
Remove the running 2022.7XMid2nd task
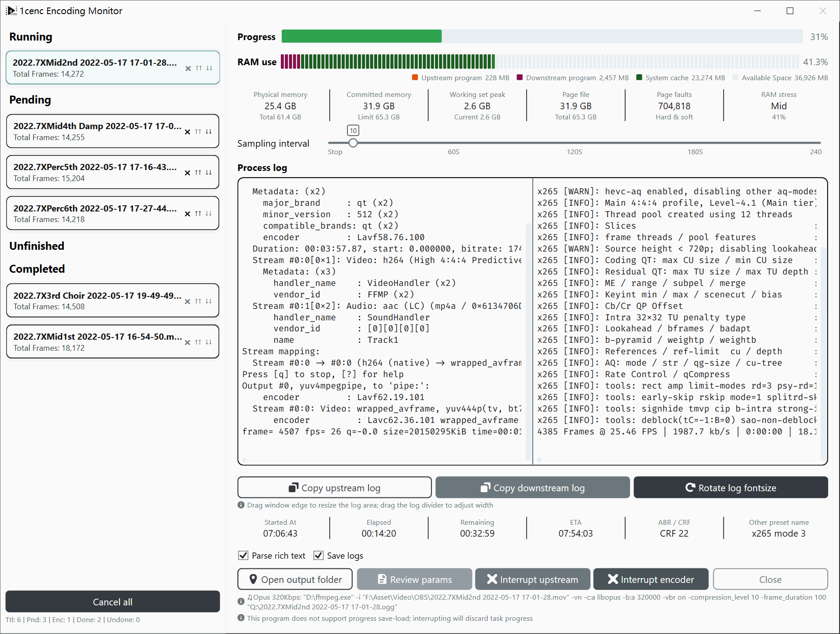coord(188,68)
